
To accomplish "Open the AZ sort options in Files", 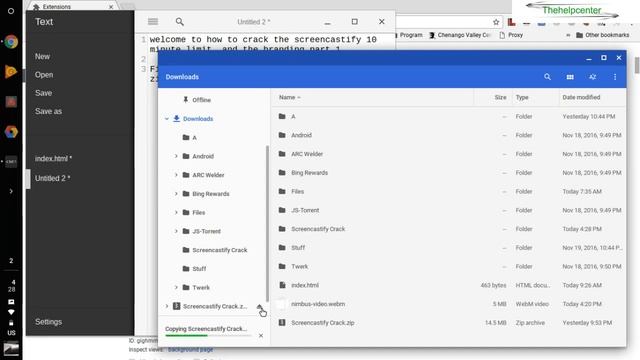I will 592,77.
